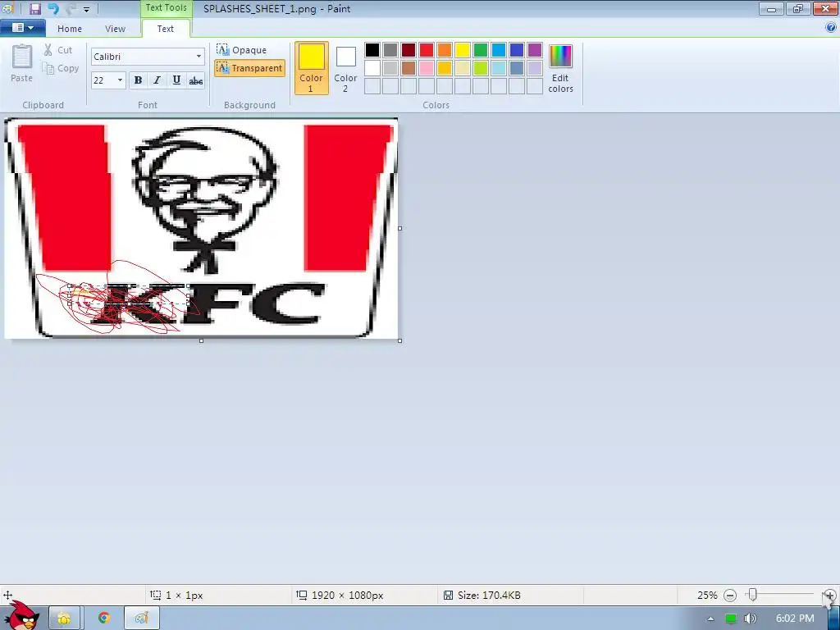Open the Edit colors dialog
The height and width of the screenshot is (630, 840).
[560, 68]
